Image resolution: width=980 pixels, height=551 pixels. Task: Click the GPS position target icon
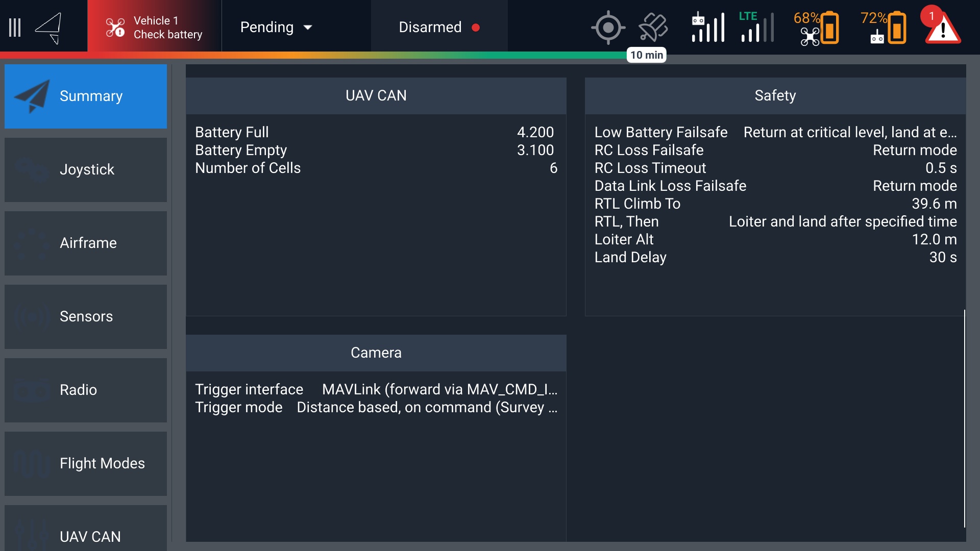pyautogui.click(x=608, y=28)
